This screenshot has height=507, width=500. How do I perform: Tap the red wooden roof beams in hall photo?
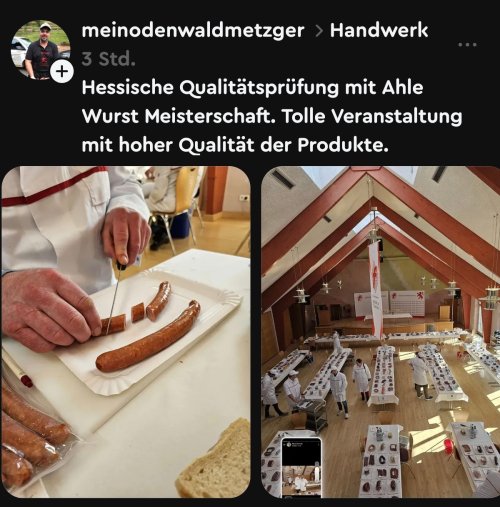380,217
